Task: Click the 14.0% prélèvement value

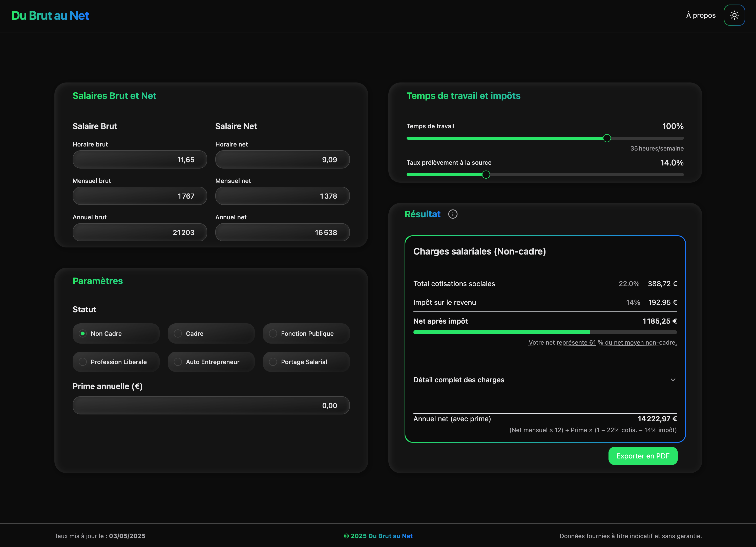Action: coord(672,162)
